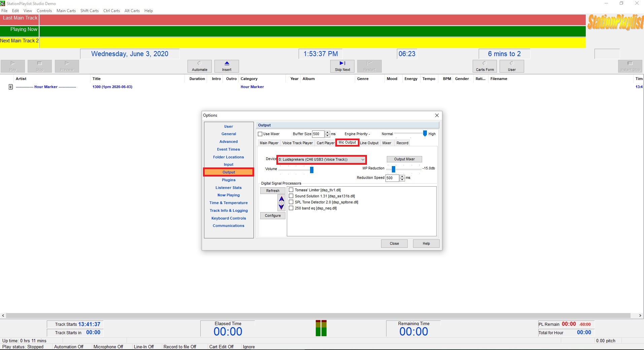Click the hour marker playlist row icon
644x350 pixels.
(x=10, y=87)
